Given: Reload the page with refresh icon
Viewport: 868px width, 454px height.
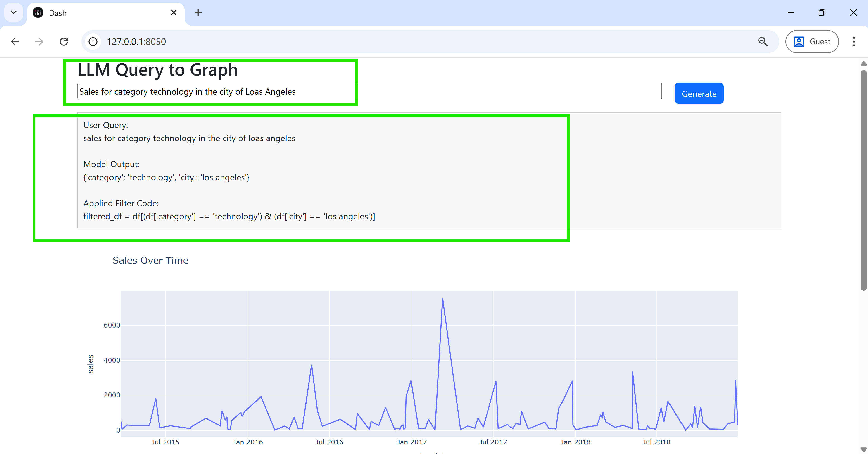Looking at the screenshot, I should [64, 41].
